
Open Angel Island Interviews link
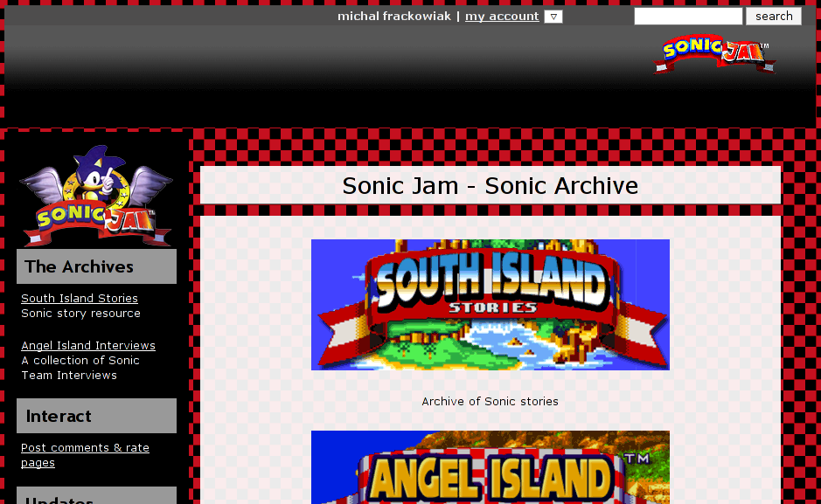pos(88,346)
